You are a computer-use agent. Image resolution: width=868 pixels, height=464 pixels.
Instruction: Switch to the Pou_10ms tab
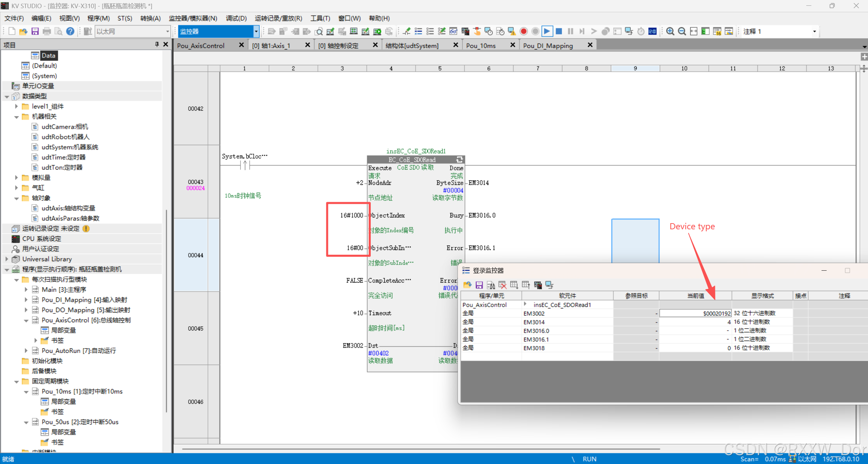(481, 45)
